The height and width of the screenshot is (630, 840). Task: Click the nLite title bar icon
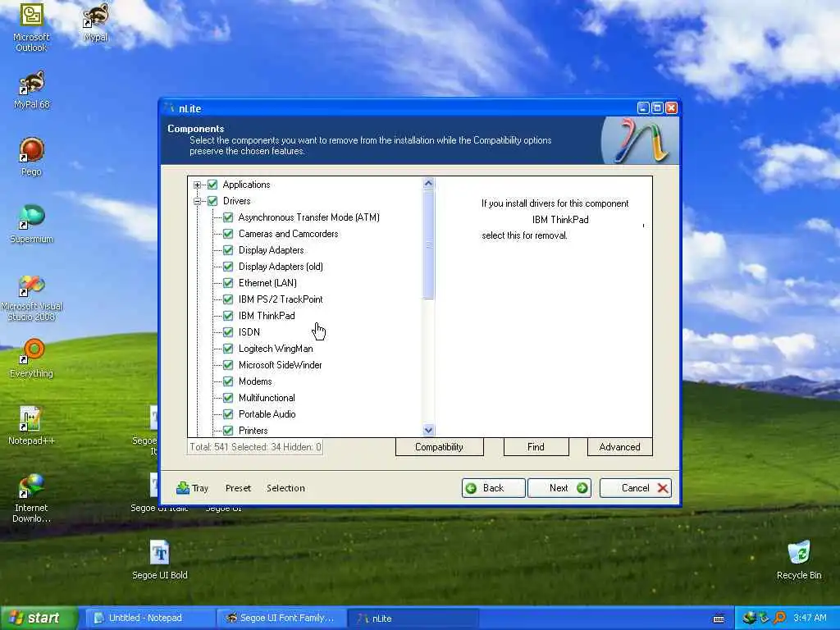click(x=171, y=107)
